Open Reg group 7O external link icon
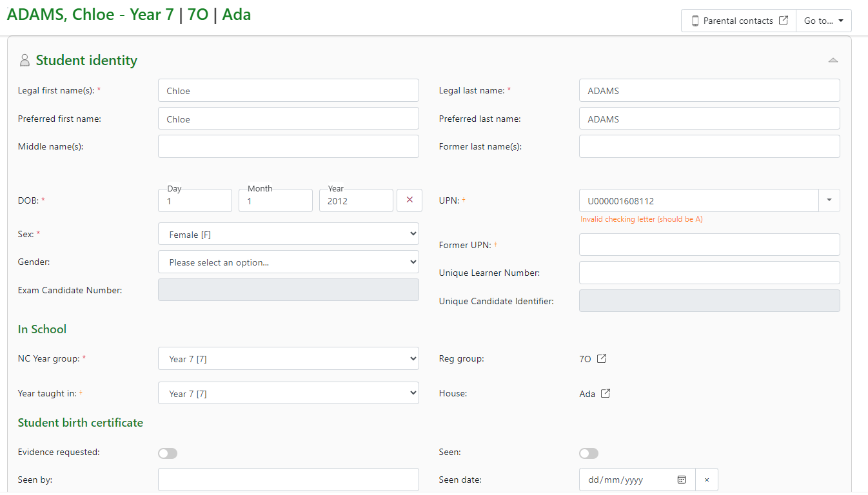The width and height of the screenshot is (868, 495). click(x=601, y=358)
